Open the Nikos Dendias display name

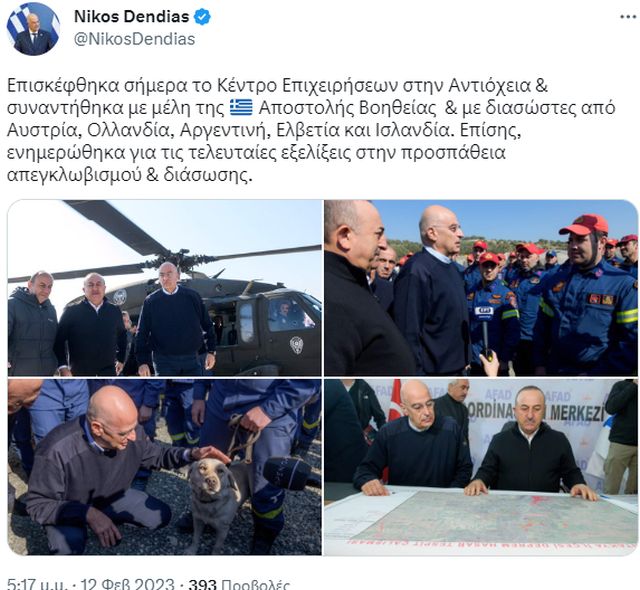coord(131,16)
